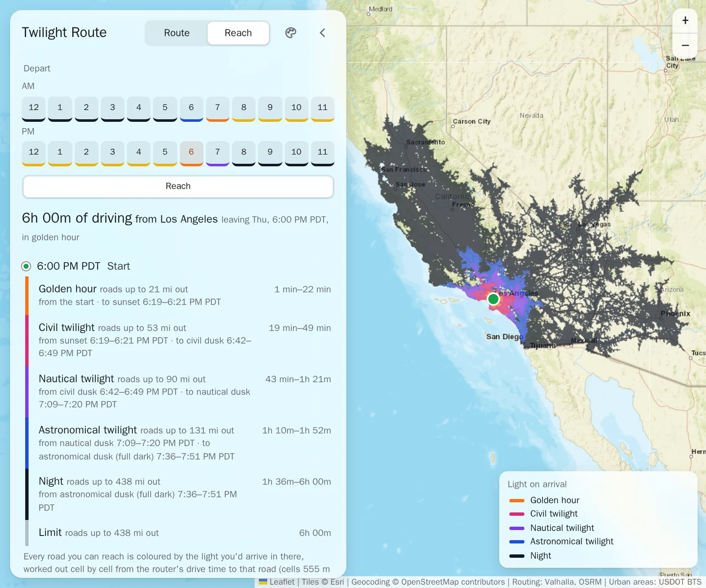Set departure to 12 PM
This screenshot has width=706, height=588.
tap(34, 153)
